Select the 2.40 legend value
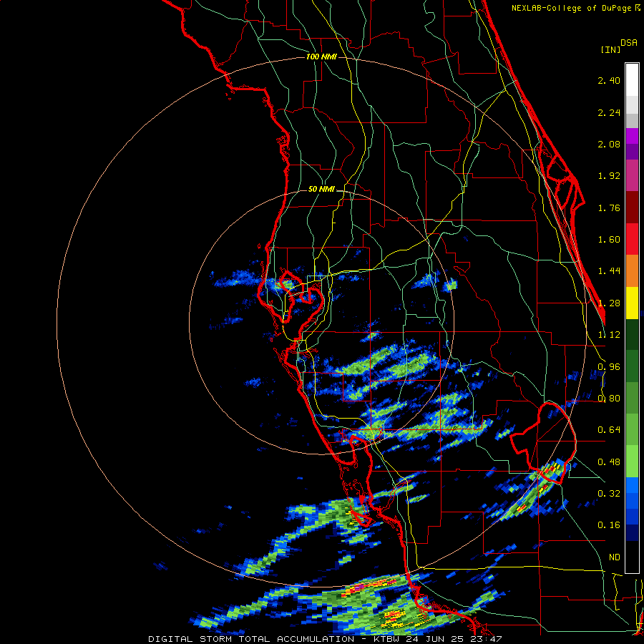 (609, 80)
